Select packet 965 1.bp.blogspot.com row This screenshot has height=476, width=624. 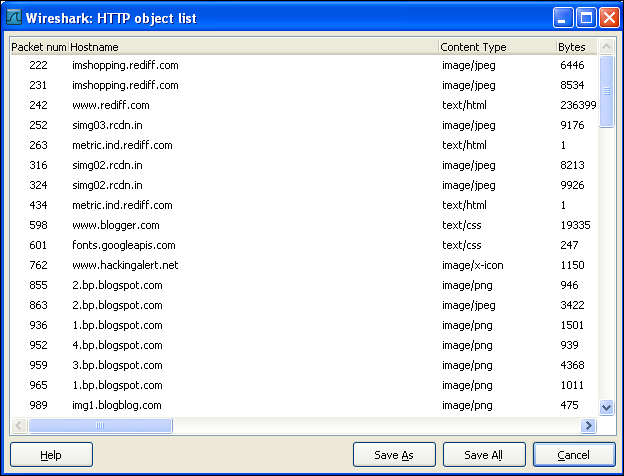(304, 385)
